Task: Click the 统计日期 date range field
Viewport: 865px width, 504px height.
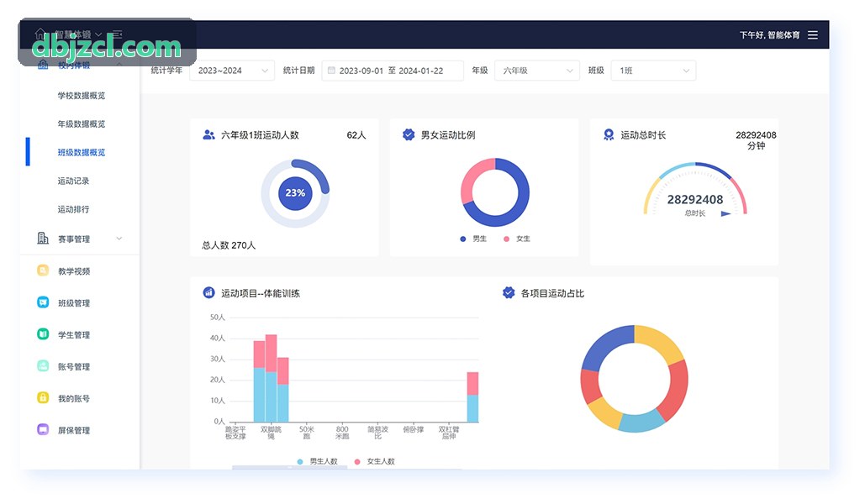Action: (393, 71)
